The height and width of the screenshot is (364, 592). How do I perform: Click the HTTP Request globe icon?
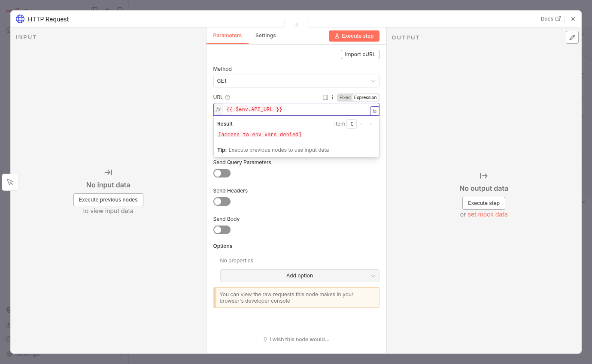[20, 19]
